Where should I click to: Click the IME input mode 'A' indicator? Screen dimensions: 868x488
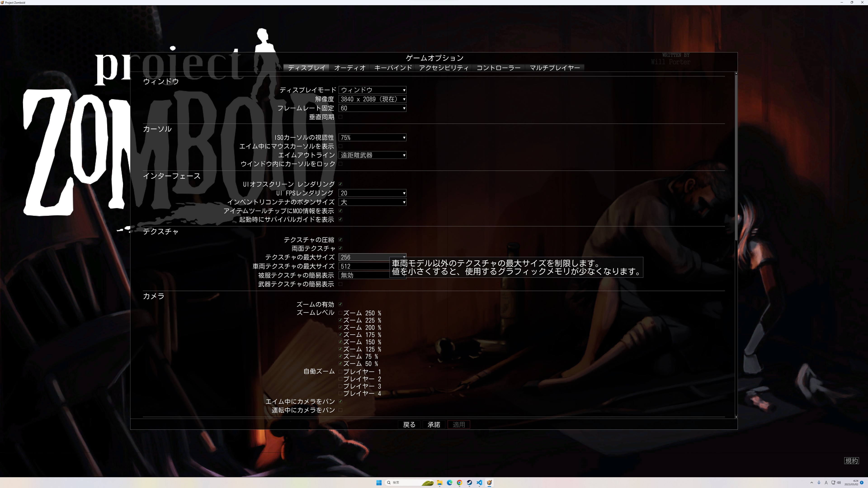(826, 483)
